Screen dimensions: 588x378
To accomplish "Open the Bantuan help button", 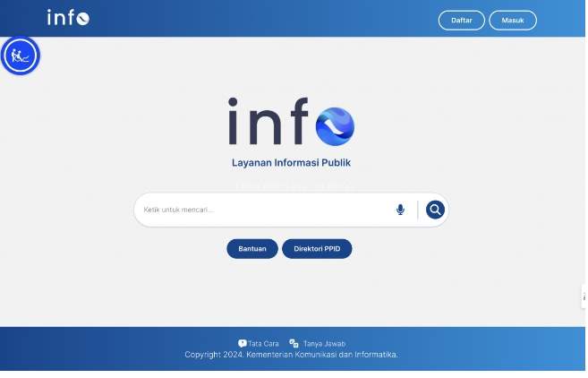I will click(x=252, y=249).
